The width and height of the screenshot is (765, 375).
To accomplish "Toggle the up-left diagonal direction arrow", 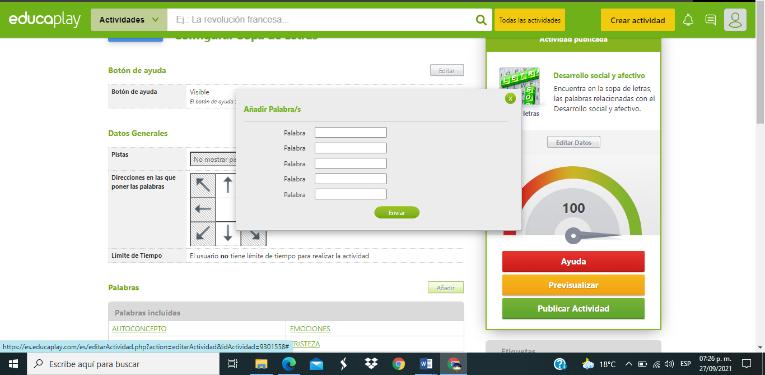I will coord(203,185).
